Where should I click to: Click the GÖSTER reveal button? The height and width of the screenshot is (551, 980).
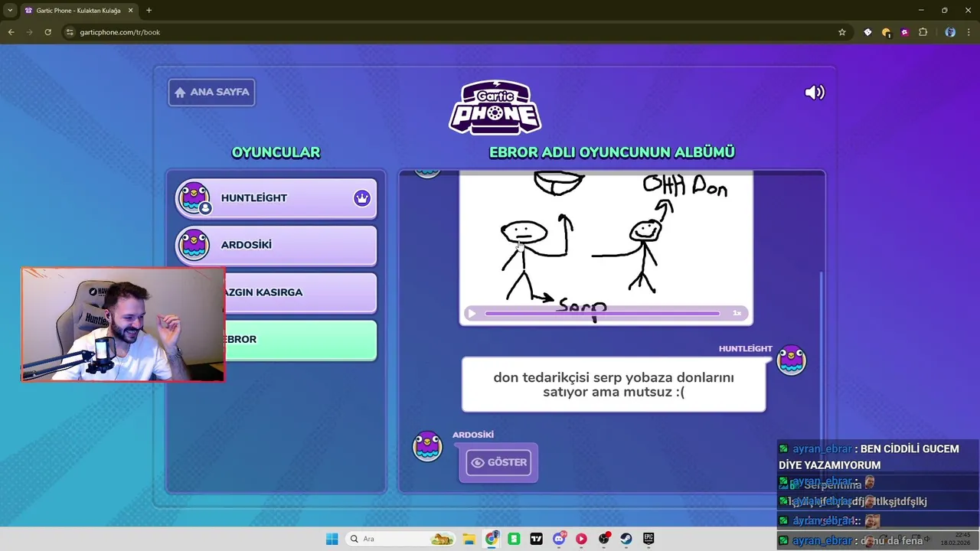[x=498, y=462]
